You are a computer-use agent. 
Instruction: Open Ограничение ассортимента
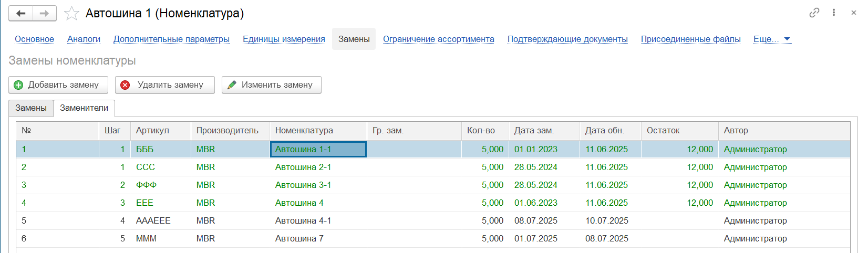pyautogui.click(x=438, y=39)
